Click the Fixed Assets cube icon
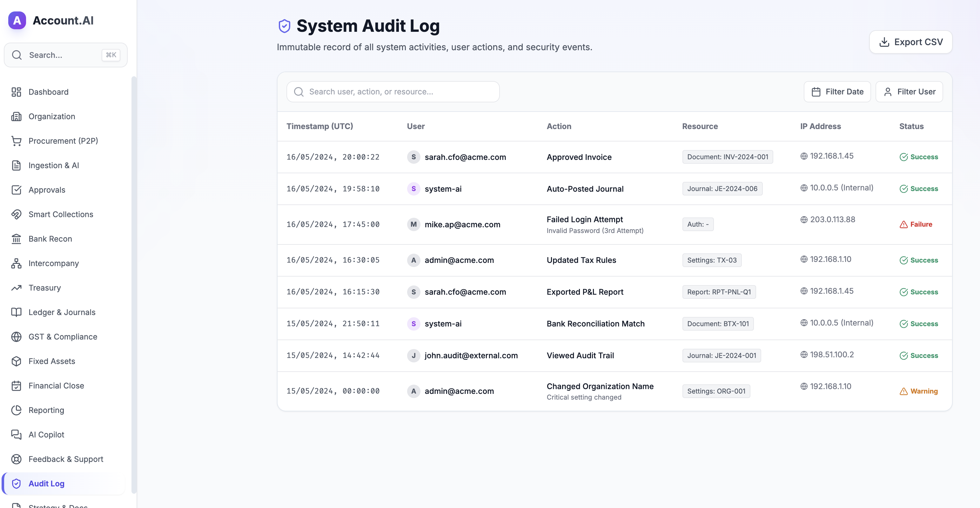 [17, 361]
